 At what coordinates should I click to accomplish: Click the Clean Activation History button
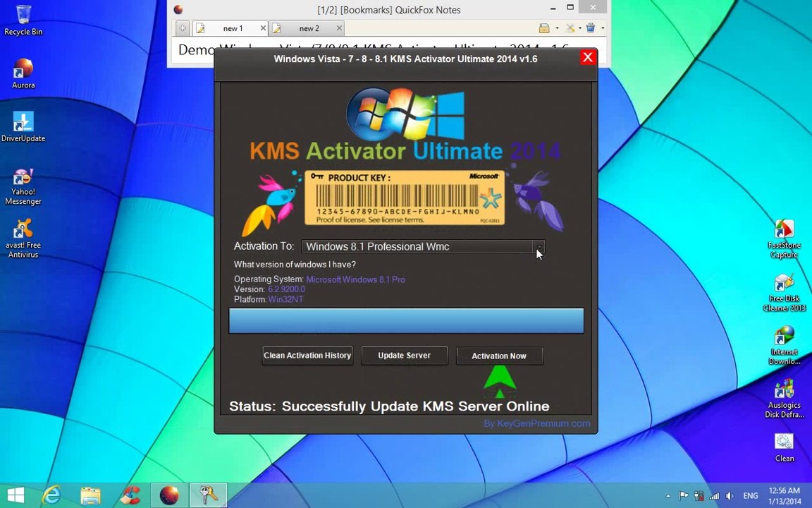tap(307, 356)
